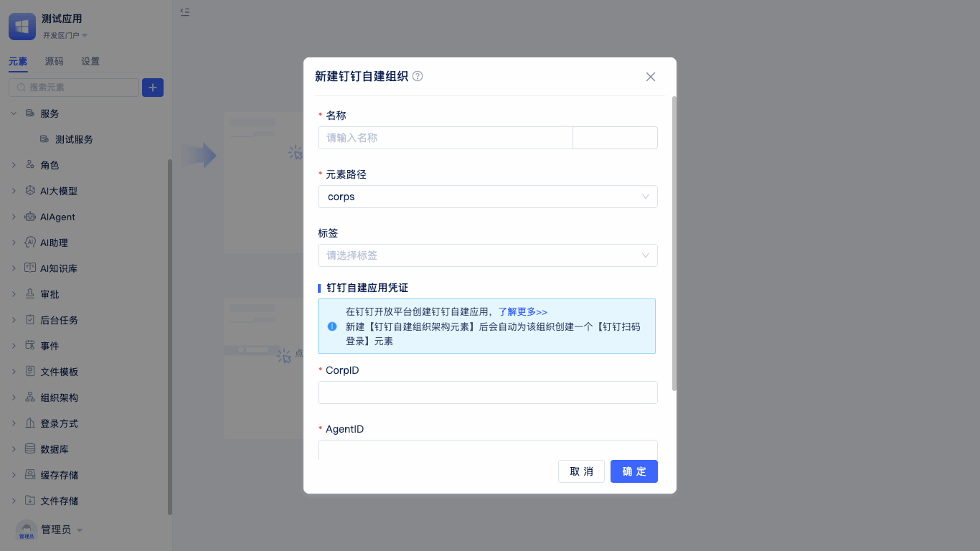Click the CorpID input field

pyautogui.click(x=488, y=392)
